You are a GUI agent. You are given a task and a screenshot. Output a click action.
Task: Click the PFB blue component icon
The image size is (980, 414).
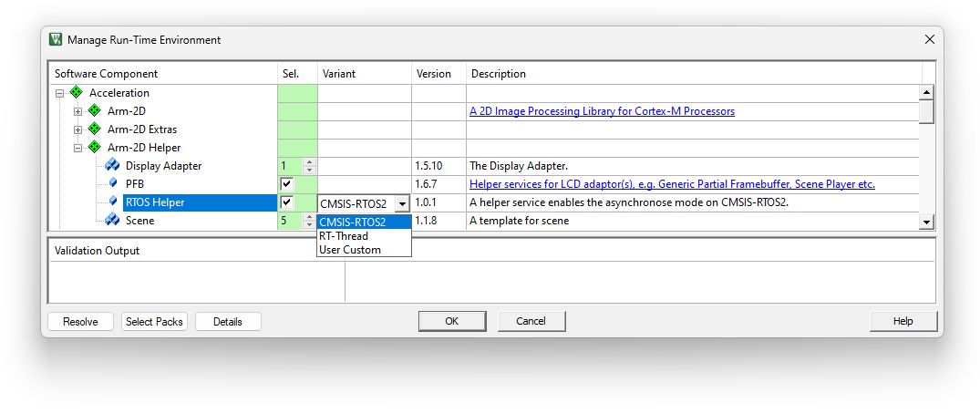point(113,184)
